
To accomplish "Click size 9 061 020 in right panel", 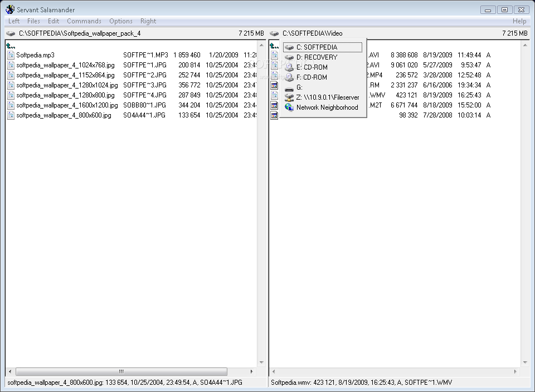I will point(404,65).
